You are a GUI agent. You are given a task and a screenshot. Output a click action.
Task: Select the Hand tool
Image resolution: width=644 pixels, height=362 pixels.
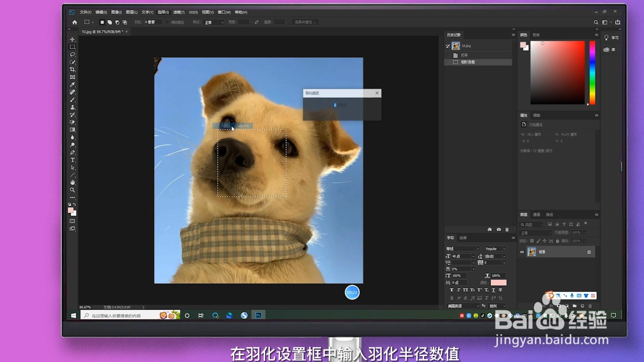pos(72,183)
